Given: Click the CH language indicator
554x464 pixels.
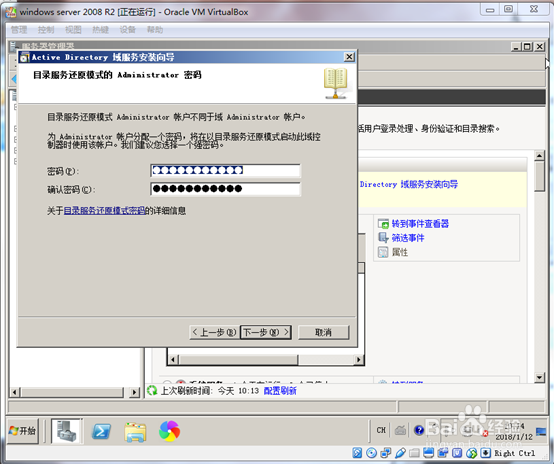Looking at the screenshot, I should click(x=381, y=430).
